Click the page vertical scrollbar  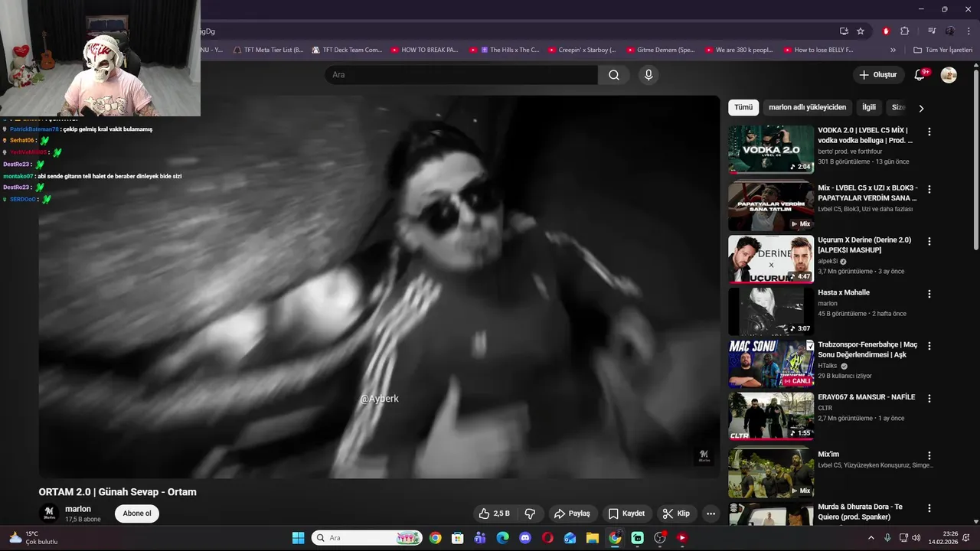(975, 159)
